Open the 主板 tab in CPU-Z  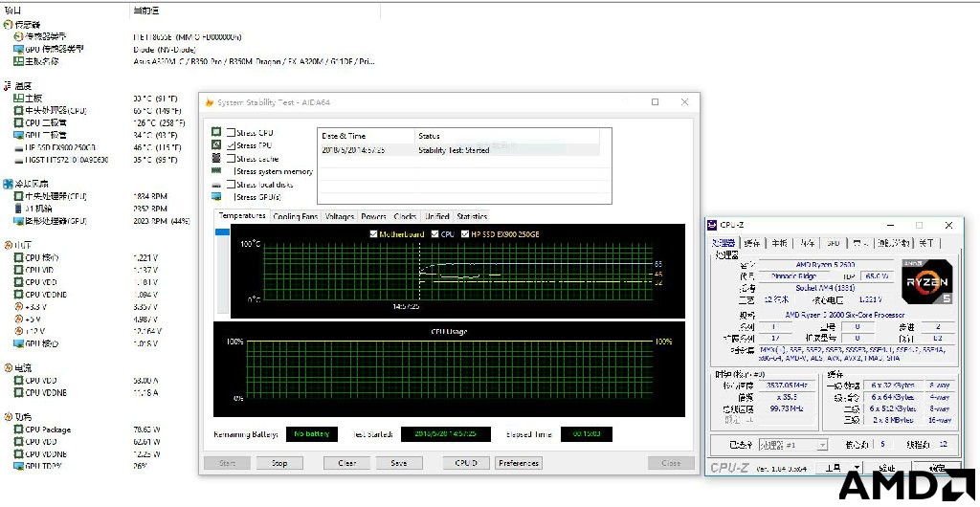pos(779,243)
